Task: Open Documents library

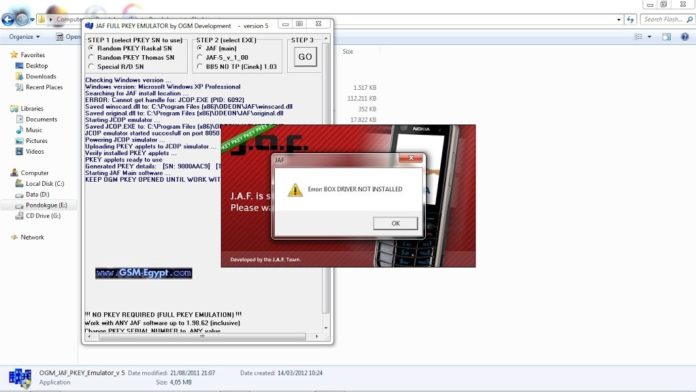Action: (41, 119)
